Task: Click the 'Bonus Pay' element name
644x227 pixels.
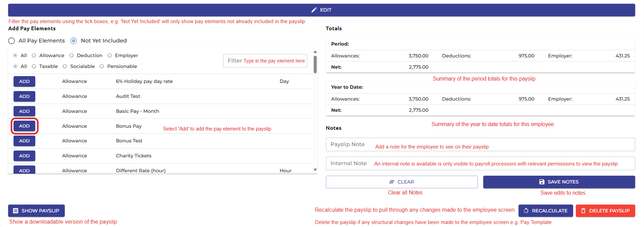Action: tap(129, 126)
